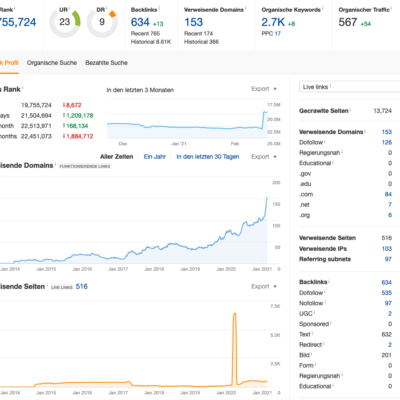
Task: Select the Backlink Profil tab
Action: (x=9, y=63)
